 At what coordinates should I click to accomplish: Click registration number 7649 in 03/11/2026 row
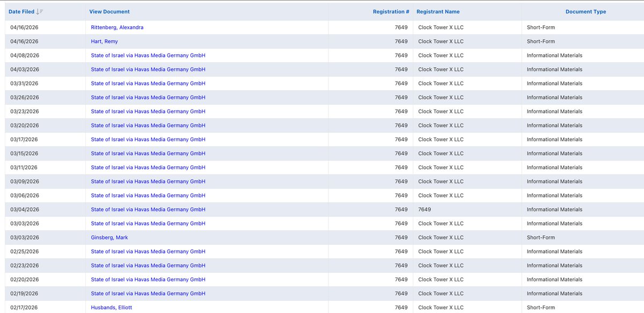401,167
